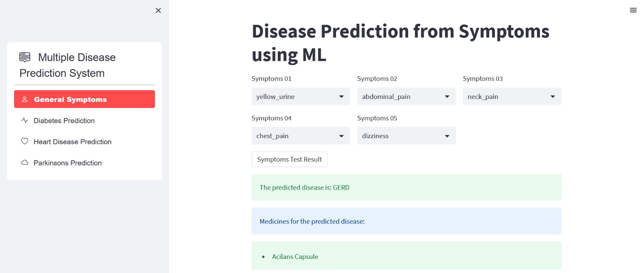Viewport: 644px width, 273px height.
Task: Expand the Symptoms 01 dropdown showing yellow_urine
Action: pyautogui.click(x=301, y=97)
